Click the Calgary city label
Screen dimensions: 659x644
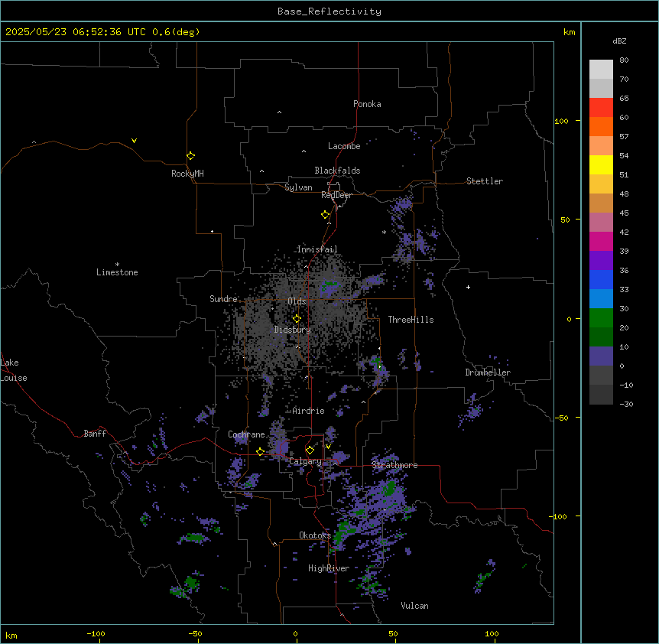coord(305,461)
